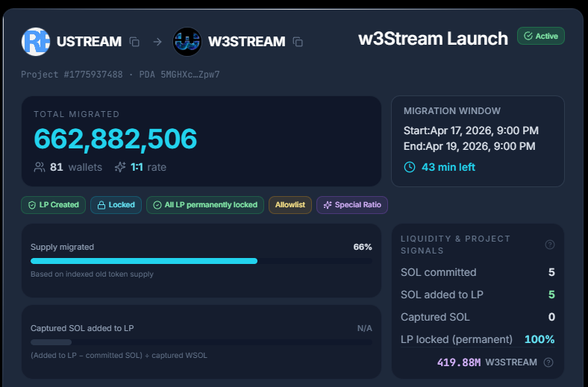Click the LP locked (permanent) 100% value
Viewport: 588px width, 387px height.
[x=539, y=339]
